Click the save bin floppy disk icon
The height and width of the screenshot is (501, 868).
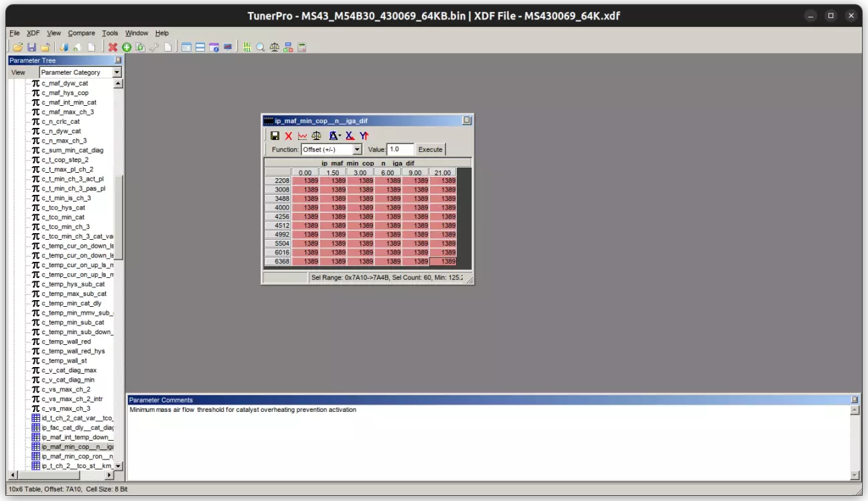coord(31,47)
